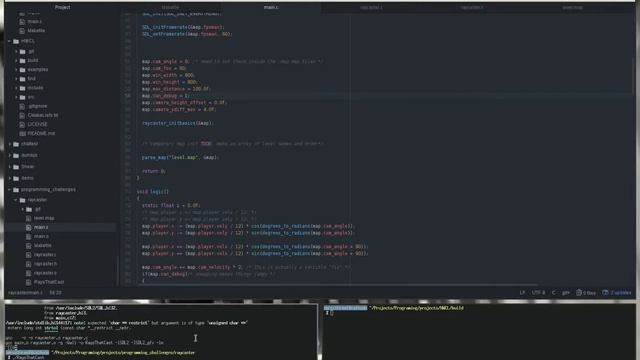Expand the examples folder chevron
This screenshot has height=360, width=640.
pos(16,70)
